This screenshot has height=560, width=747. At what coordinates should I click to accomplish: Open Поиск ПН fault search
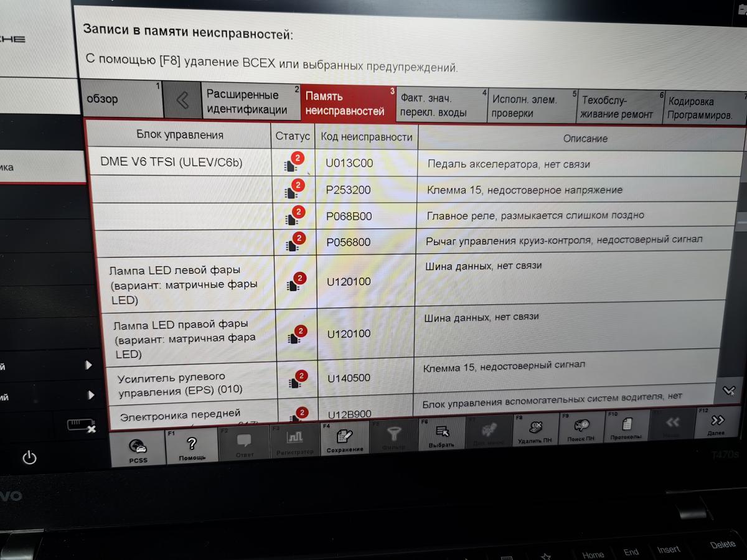click(581, 431)
